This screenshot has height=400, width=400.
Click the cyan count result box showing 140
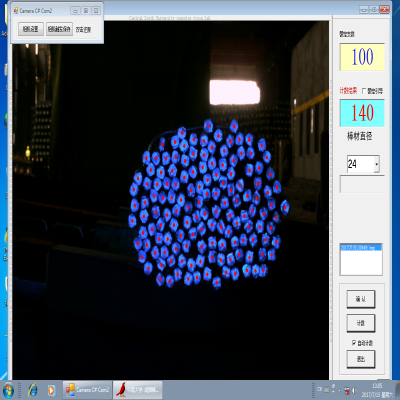pos(362,113)
